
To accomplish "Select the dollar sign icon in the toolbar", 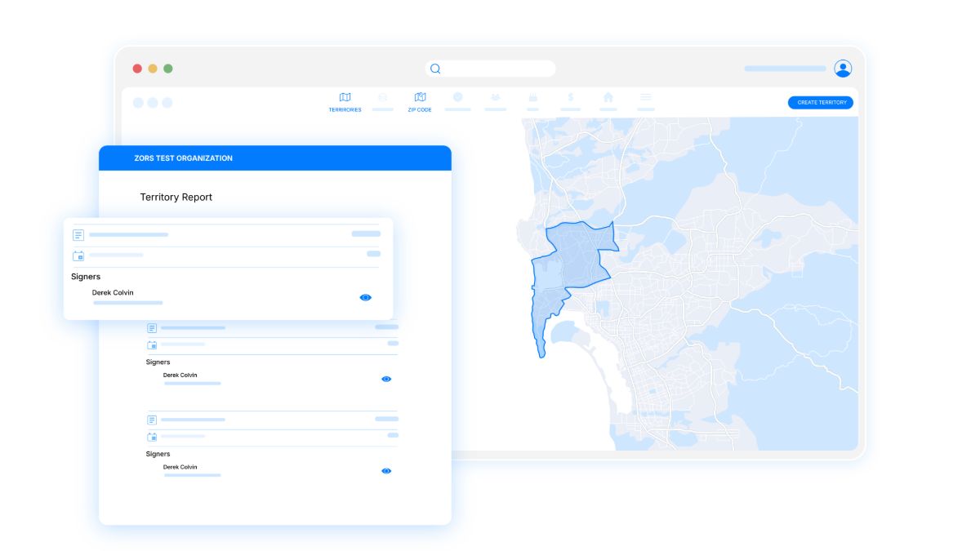I will (569, 96).
